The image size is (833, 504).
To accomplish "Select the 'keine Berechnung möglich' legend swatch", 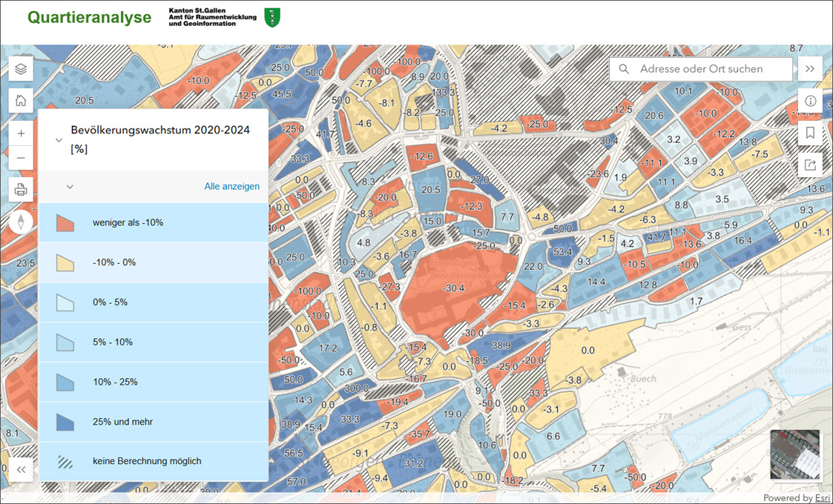I will click(x=65, y=462).
